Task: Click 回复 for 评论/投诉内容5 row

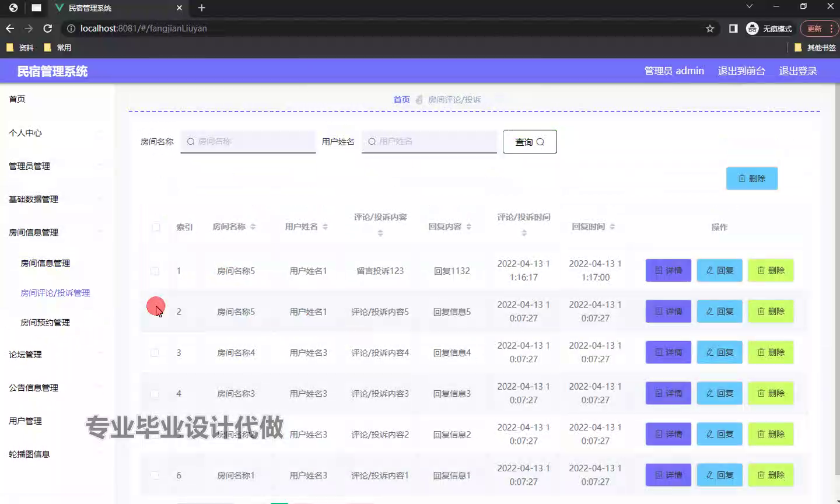Action: click(x=720, y=311)
